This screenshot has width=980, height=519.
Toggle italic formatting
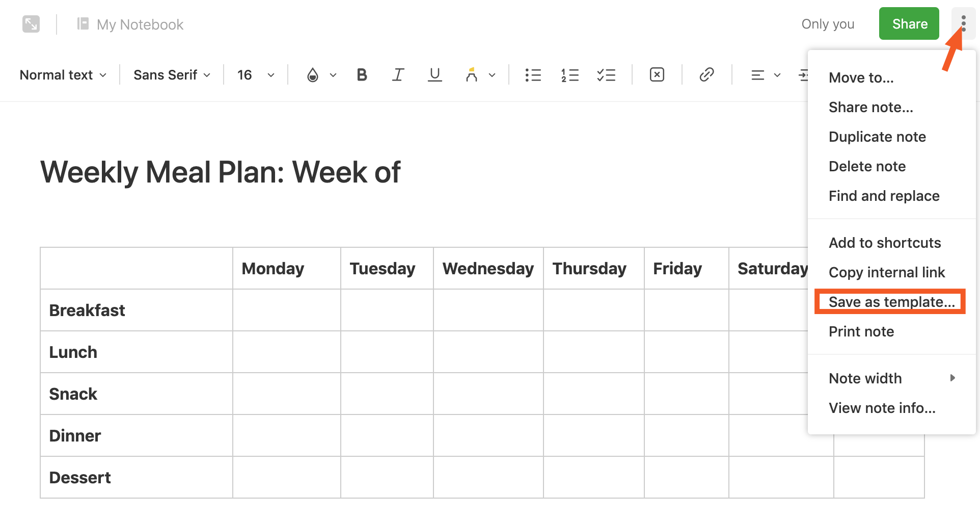coord(398,75)
